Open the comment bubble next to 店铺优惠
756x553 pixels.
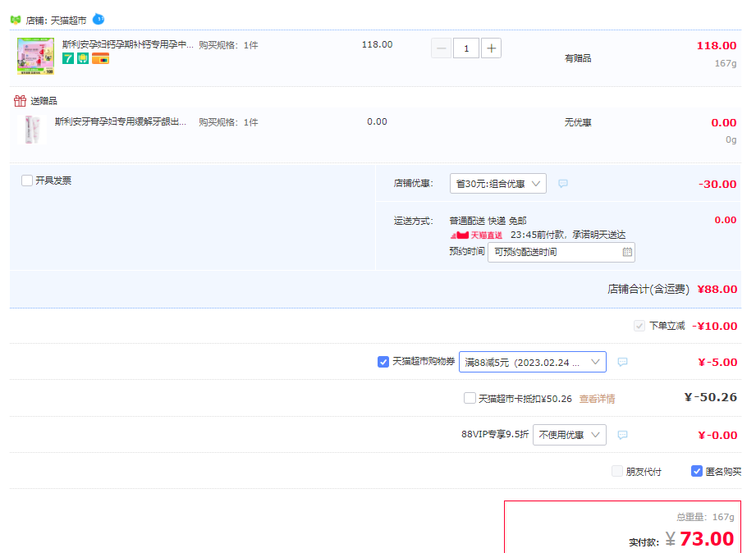562,183
